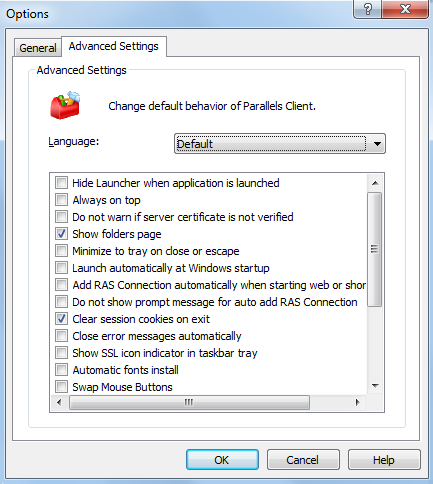Viewport: 433px width, 484px height.
Task: Enable Swap Mouse Buttons option
Action: click(61, 387)
